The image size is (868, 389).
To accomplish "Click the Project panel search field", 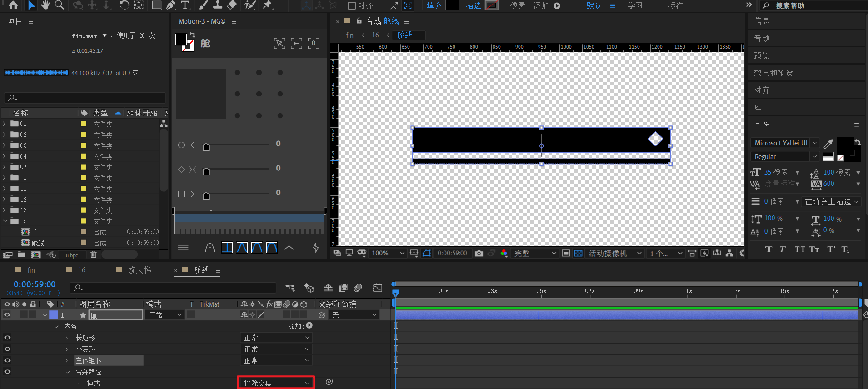I will pos(85,98).
